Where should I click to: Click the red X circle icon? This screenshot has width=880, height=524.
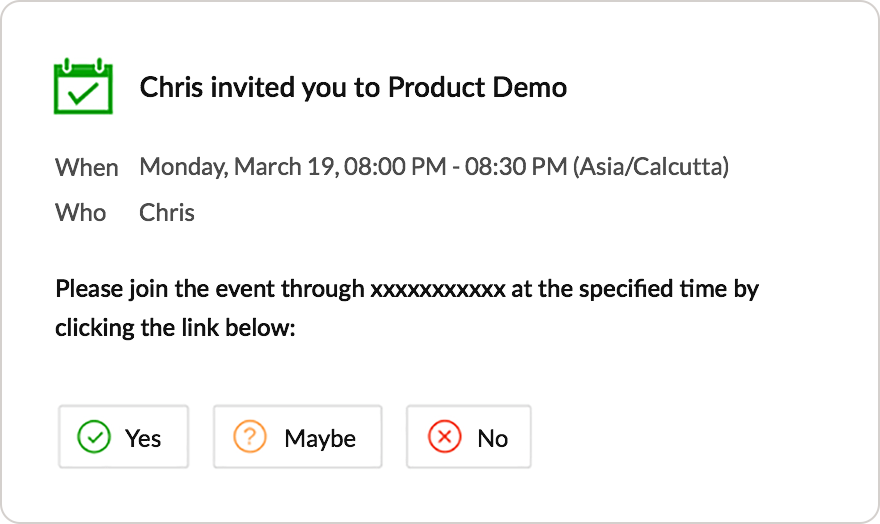click(443, 437)
